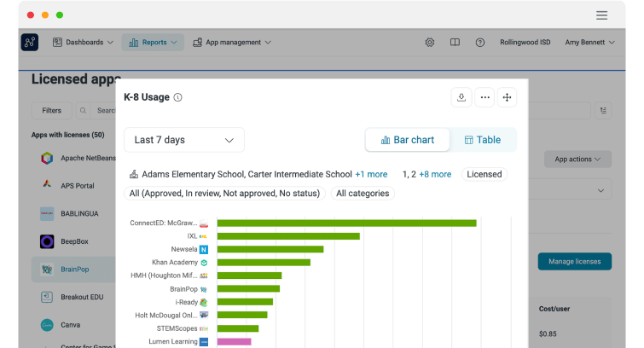Click the Filters button

click(52, 111)
